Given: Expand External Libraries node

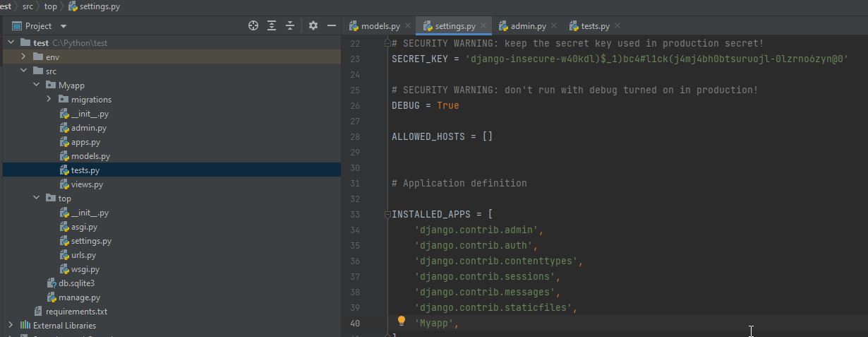Looking at the screenshot, I should 11,325.
